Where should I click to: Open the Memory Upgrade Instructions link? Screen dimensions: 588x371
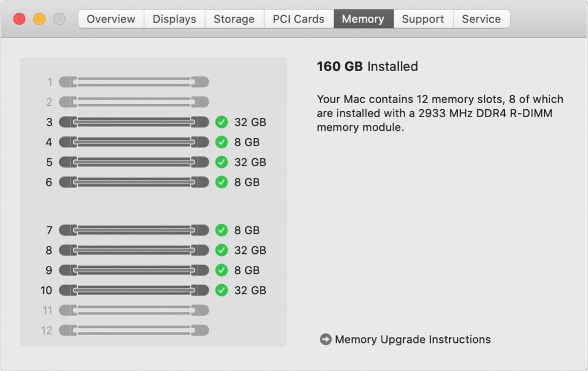[x=413, y=339]
